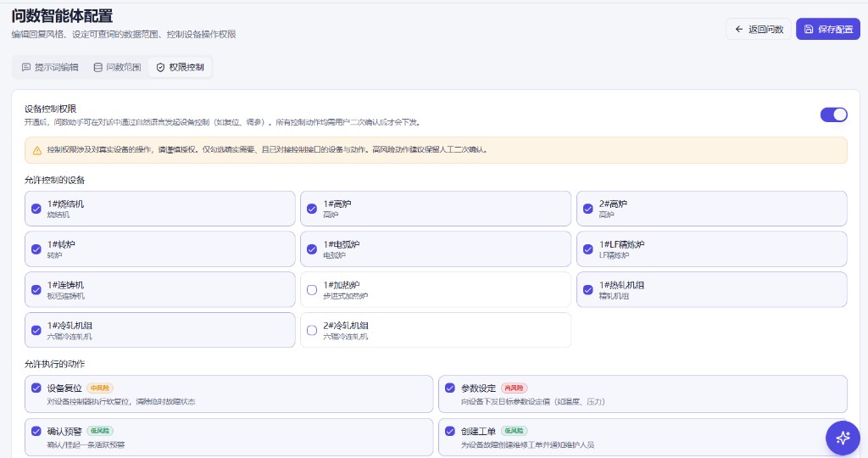The height and width of the screenshot is (458, 868).
Task: Uncheck the 1#电弧炉 device checkbox
Action: click(312, 249)
